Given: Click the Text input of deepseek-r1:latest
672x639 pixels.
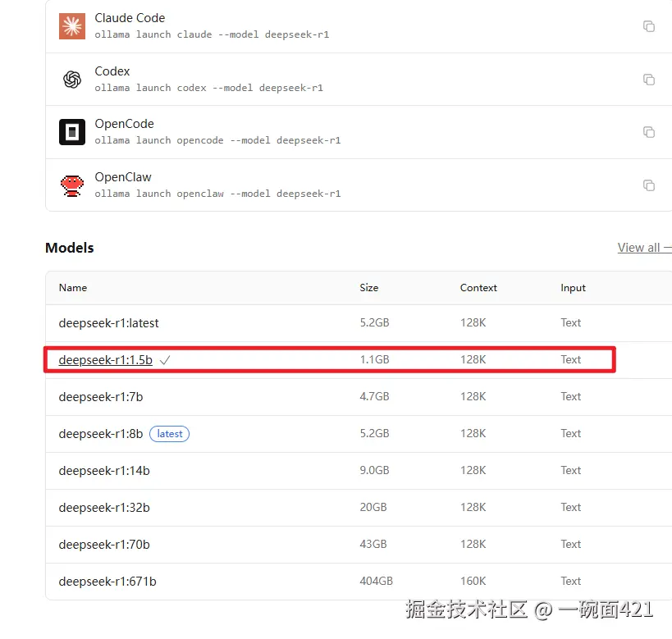Looking at the screenshot, I should click(571, 322).
